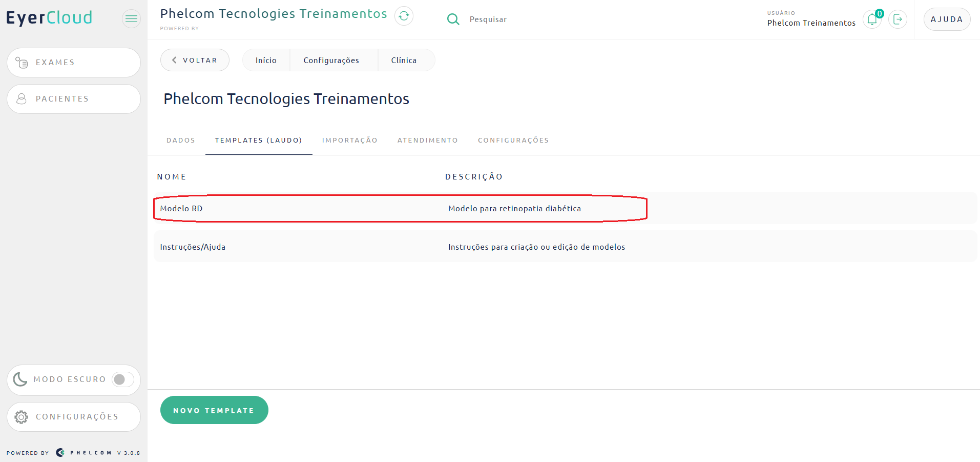Click the user name Phelcom Treinamentos

(811, 23)
